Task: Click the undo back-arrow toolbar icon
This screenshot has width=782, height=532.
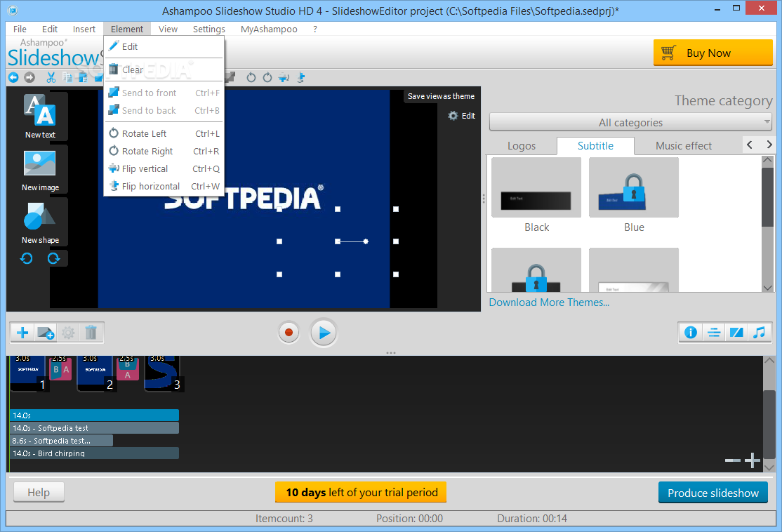Action: [x=13, y=77]
